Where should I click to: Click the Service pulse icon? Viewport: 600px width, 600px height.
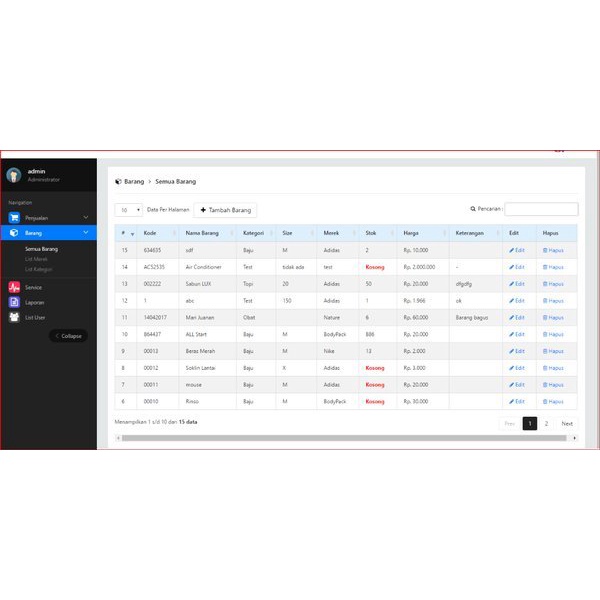point(14,287)
